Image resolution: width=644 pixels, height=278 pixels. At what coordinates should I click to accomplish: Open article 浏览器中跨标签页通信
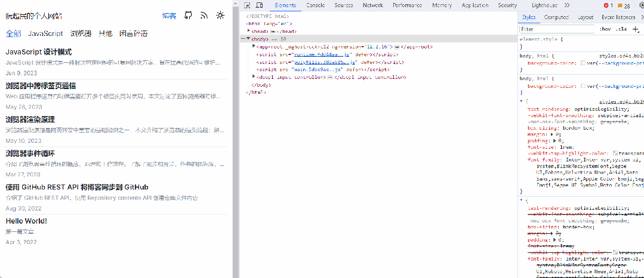tap(41, 86)
